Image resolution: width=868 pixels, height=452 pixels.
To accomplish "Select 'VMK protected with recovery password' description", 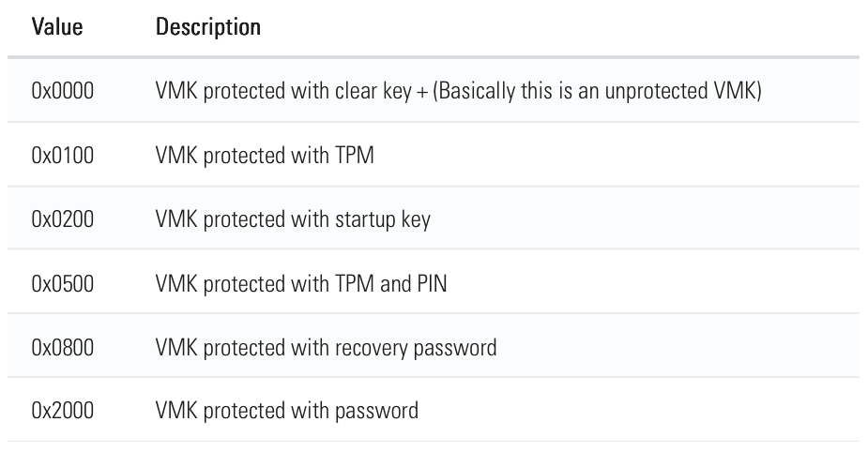I will 326,348.
